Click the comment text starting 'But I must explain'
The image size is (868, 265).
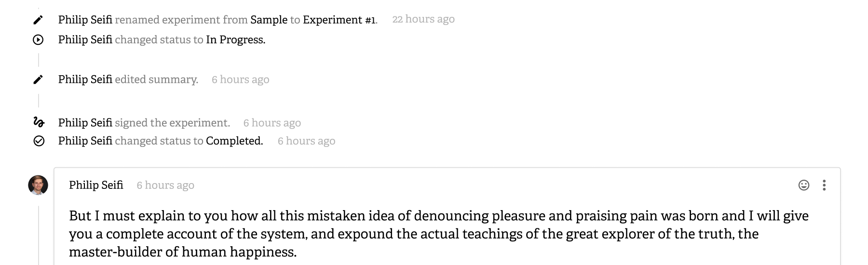(439, 234)
